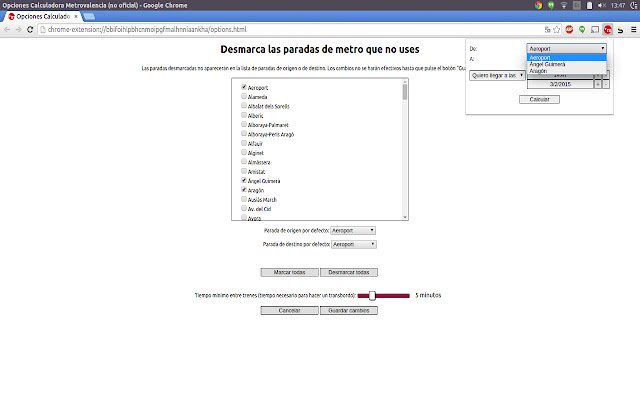Click the stops list scrollbar thumb
640x400 pixels.
(x=405, y=92)
